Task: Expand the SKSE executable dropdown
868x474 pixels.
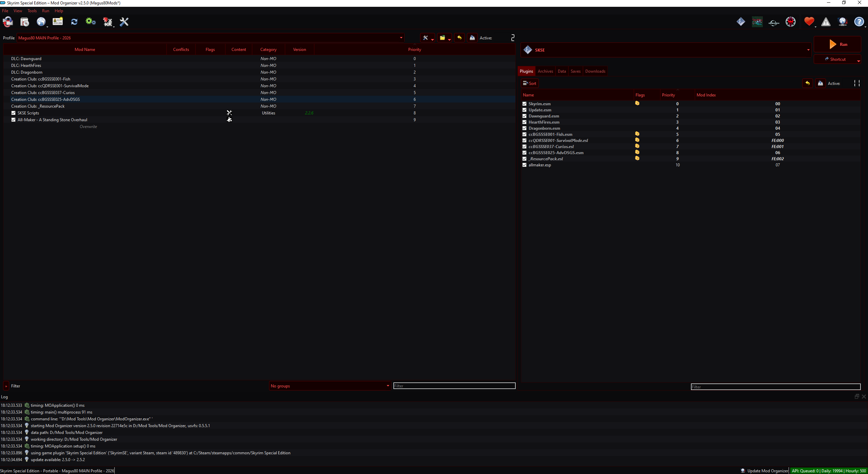Action: 808,50
